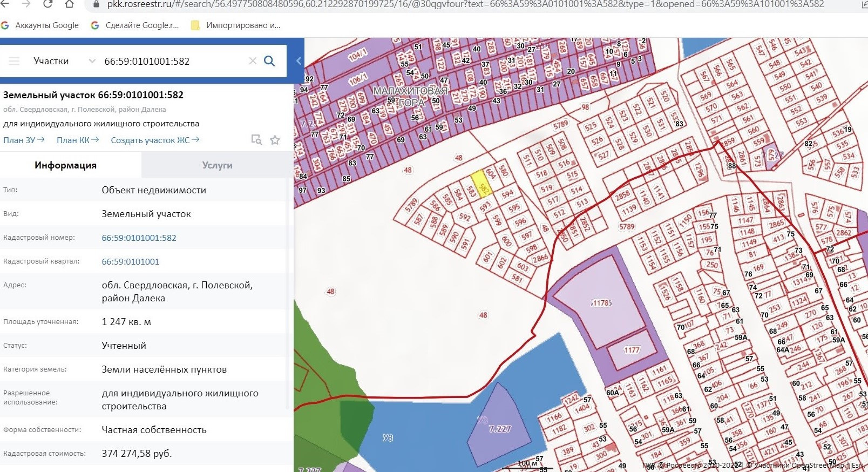868x472 pixels.
Task: Click parcel 1178 on the map
Action: pyautogui.click(x=601, y=303)
